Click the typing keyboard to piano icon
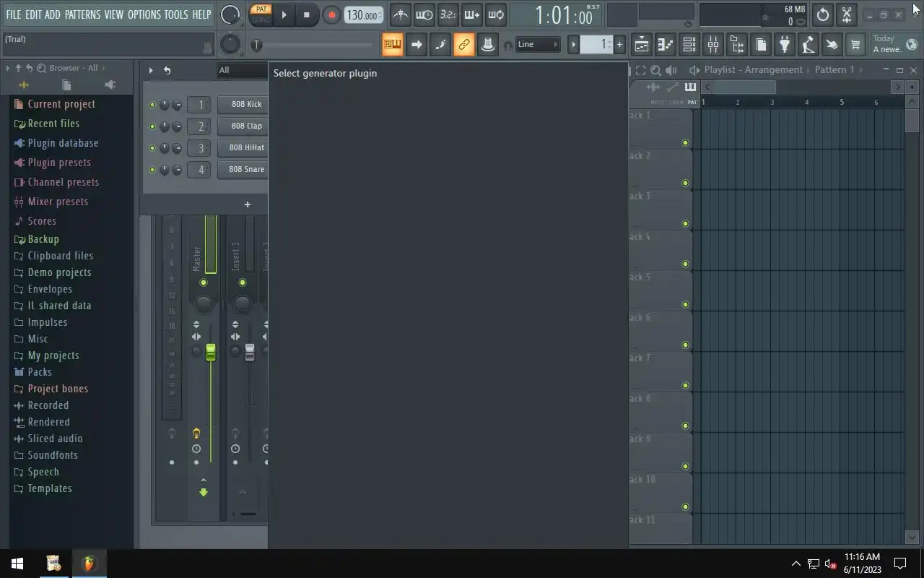Screen dimensions: 924x578 tap(393, 45)
